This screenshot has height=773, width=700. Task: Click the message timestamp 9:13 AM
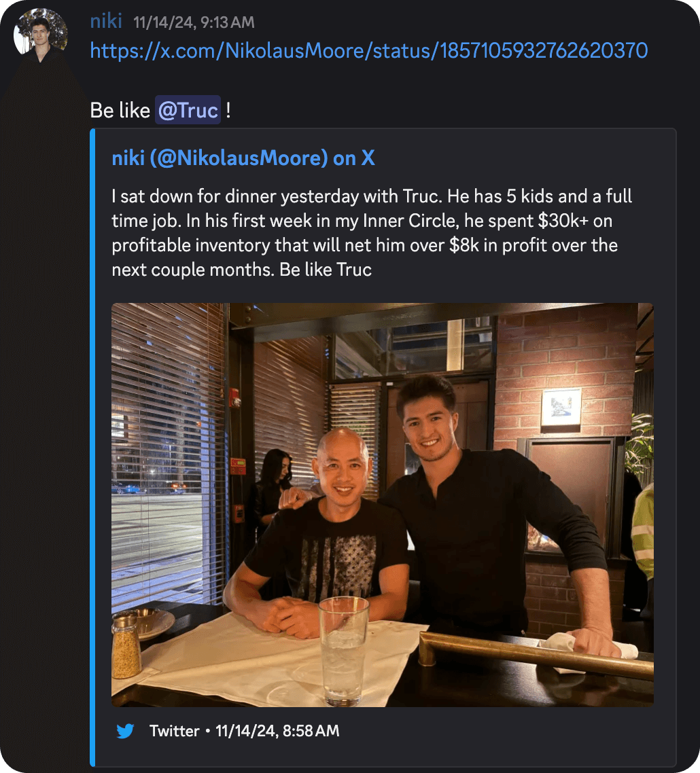tap(194, 22)
